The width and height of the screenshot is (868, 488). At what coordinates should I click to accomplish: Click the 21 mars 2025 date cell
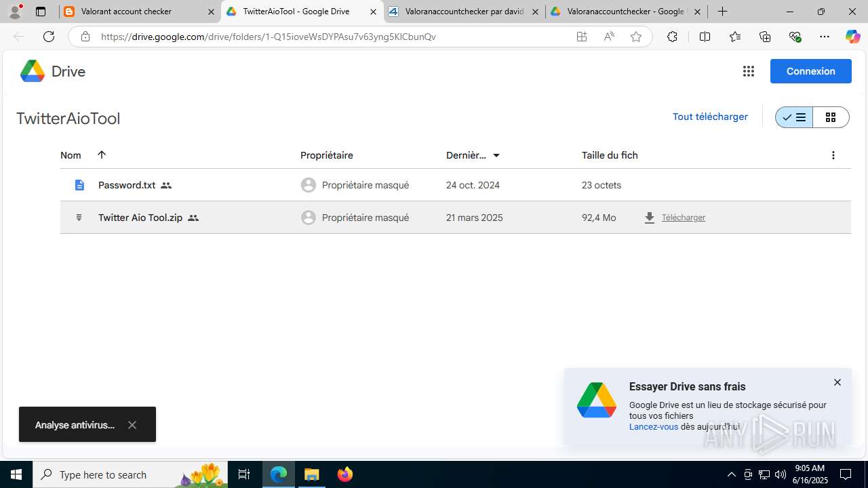pos(475,218)
